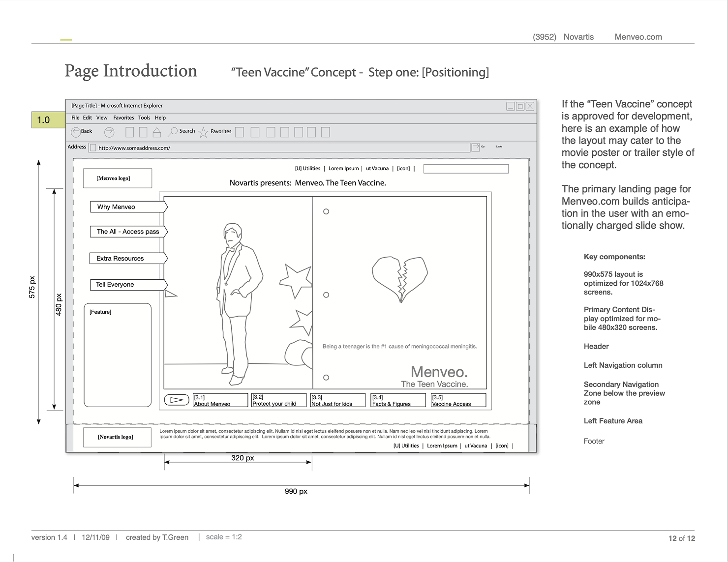Click the header ut Vacuna link
Viewport: 728px width, 562px height.
point(377,169)
